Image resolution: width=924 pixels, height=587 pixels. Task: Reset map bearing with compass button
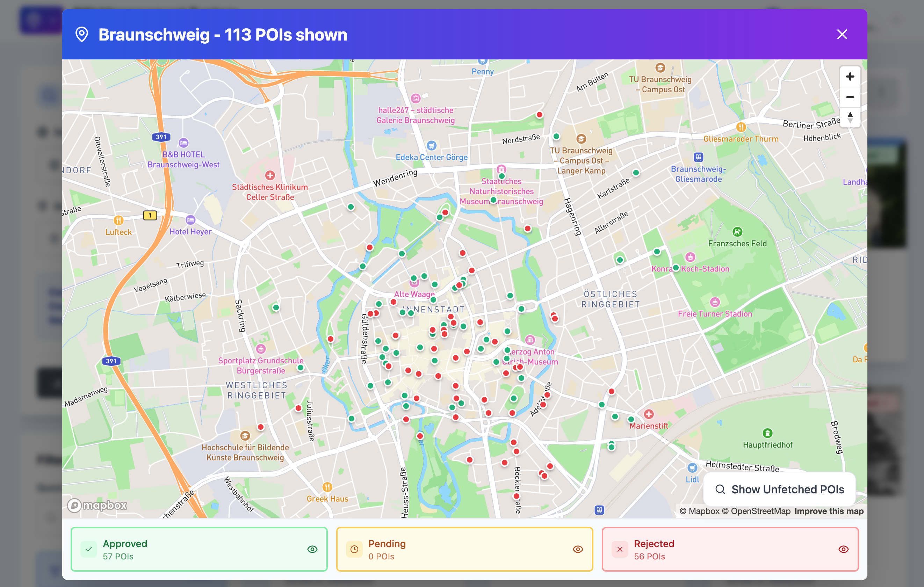pos(850,117)
